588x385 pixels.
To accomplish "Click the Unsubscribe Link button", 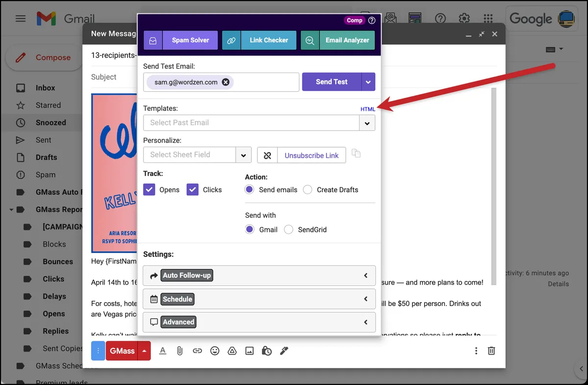I will point(312,155).
